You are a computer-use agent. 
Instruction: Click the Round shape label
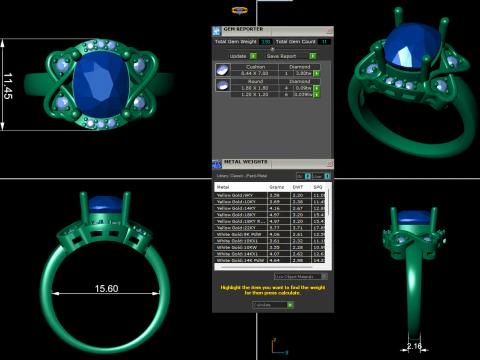pyautogui.click(x=255, y=81)
